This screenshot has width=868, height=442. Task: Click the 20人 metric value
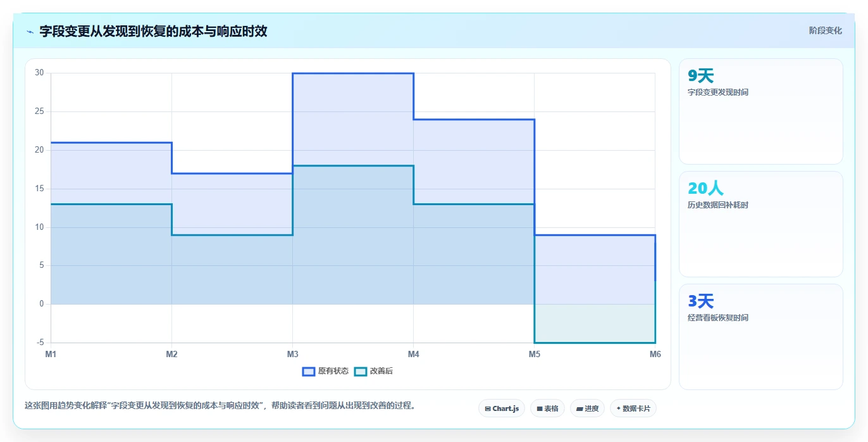coord(705,189)
